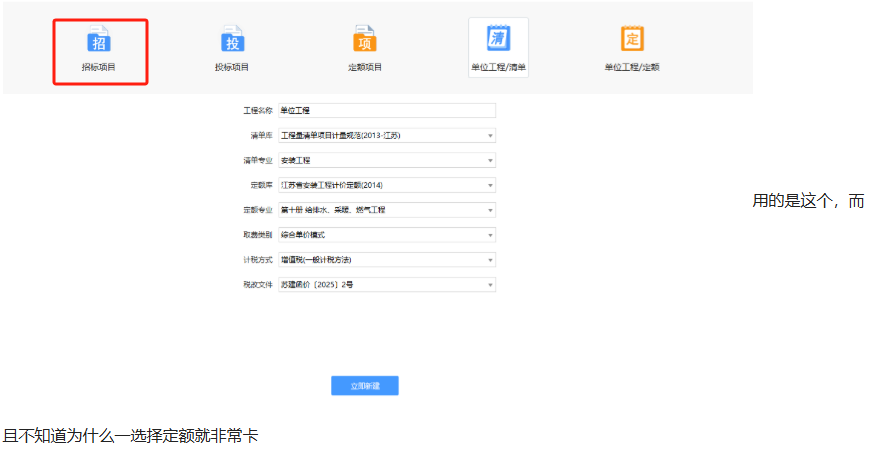This screenshot has width=882, height=449.
Task: Select the 单位工程/清单 icon
Action: [498, 39]
